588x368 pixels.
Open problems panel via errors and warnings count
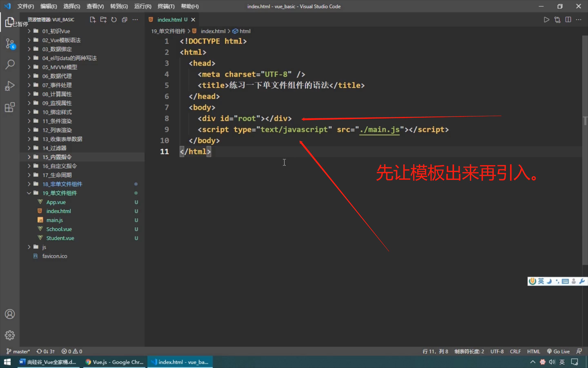[x=72, y=351]
